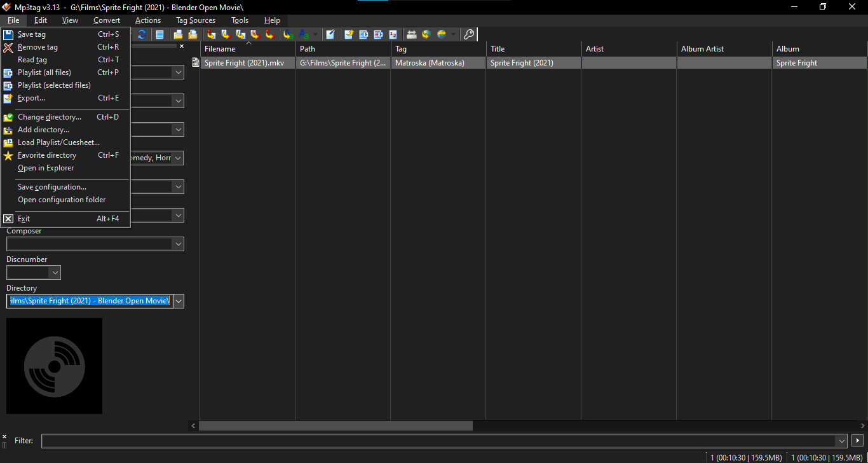Expand the Actions quick dropdown arrow

point(315,34)
